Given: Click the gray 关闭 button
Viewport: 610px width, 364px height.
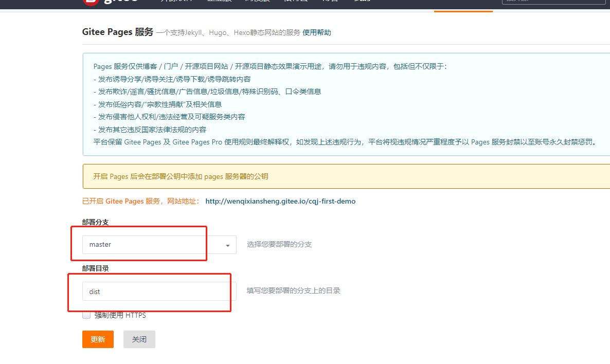Looking at the screenshot, I should pyautogui.click(x=139, y=339).
